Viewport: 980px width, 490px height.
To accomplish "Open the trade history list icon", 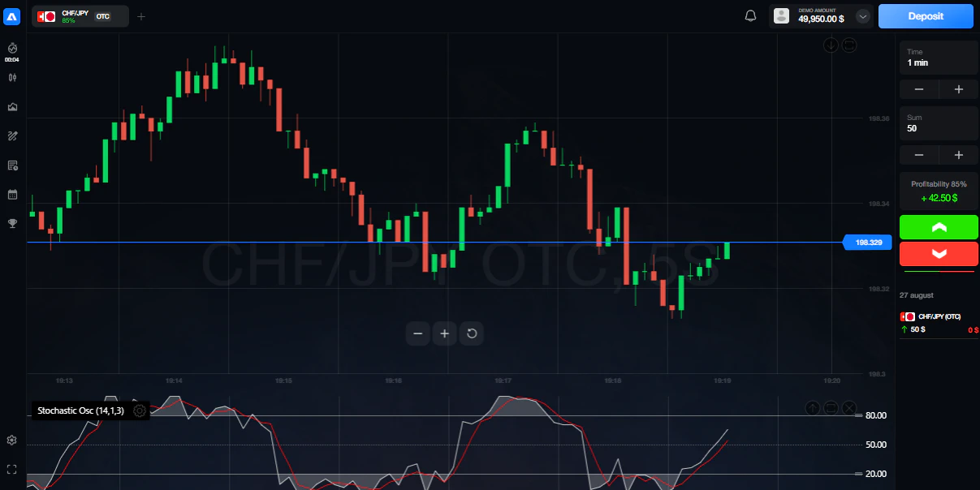I will click(12, 165).
